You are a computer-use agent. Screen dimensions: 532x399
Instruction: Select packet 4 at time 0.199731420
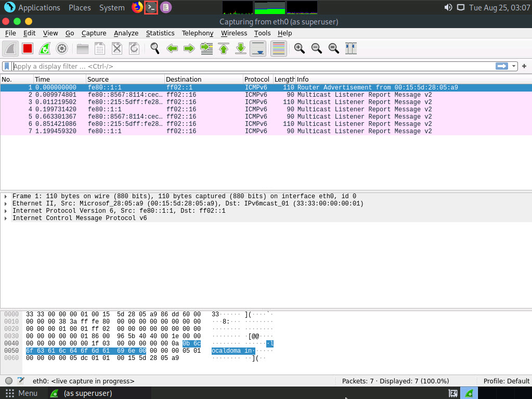point(266,109)
